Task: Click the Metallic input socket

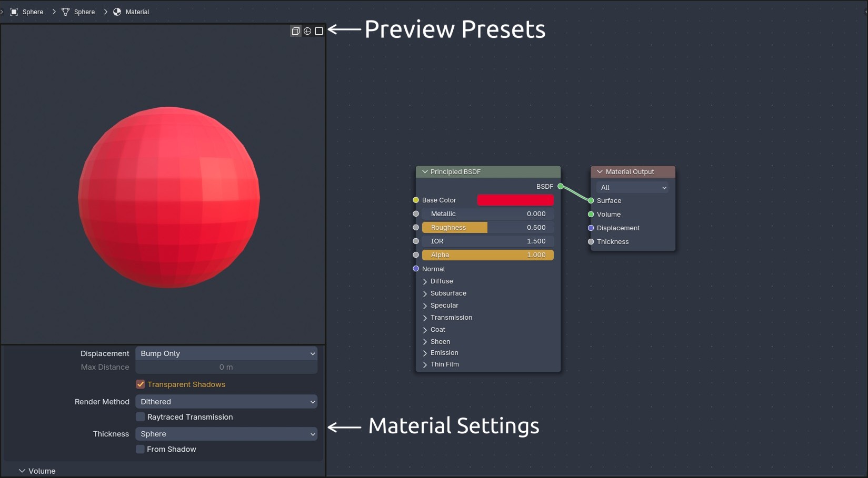Action: (x=416, y=213)
